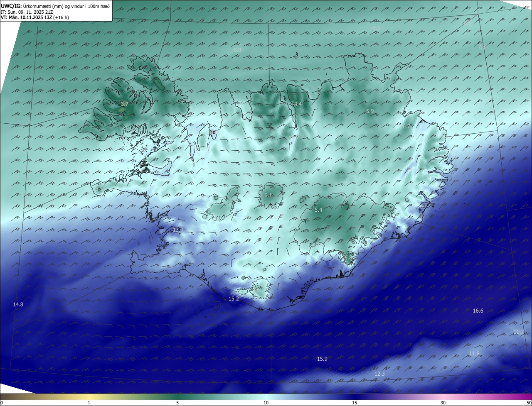The height and width of the screenshot is (406, 532).
Task: Click the legend tick label 30
Action: (443, 403)
